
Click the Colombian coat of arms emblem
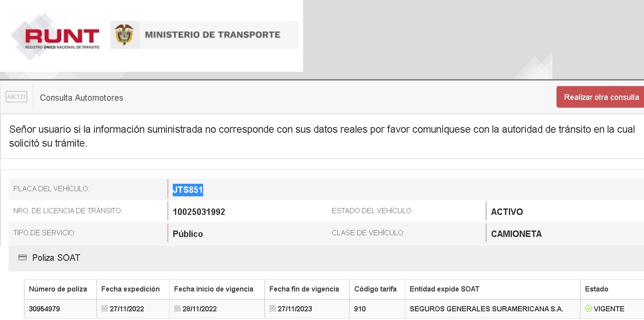click(x=124, y=35)
